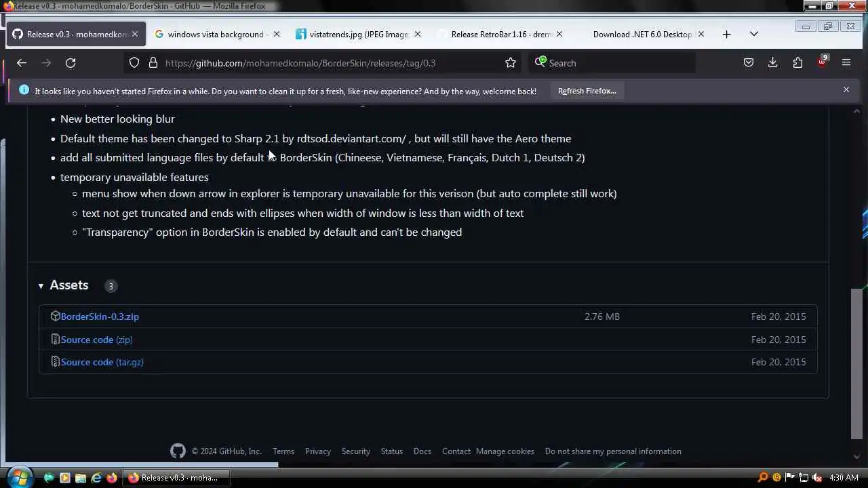
Task: Click into the Search box
Action: coord(614,63)
